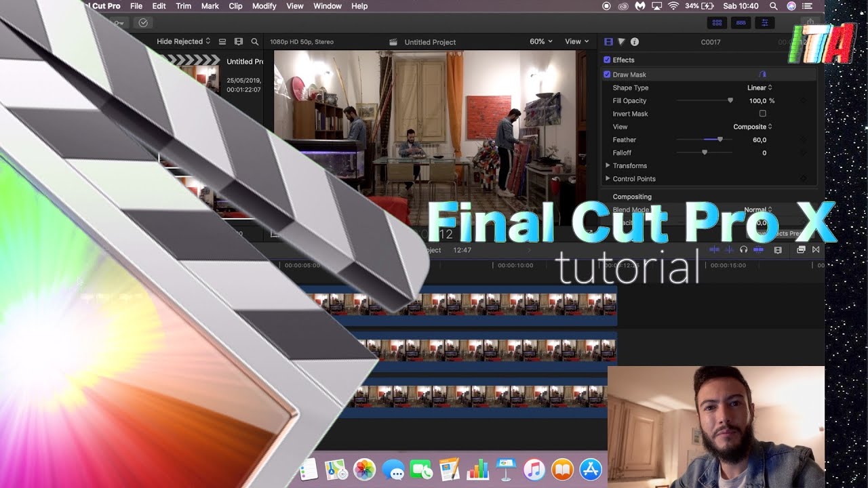Image resolution: width=868 pixels, height=488 pixels.
Task: Click the C0017 clip name in inspector
Action: click(x=711, y=42)
